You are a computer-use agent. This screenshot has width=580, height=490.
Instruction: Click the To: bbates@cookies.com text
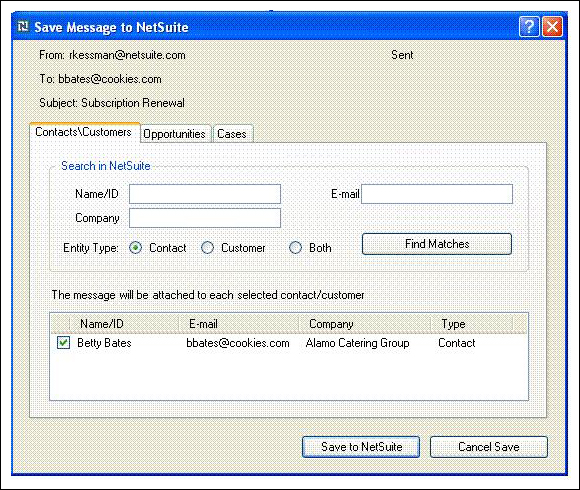coord(100,79)
